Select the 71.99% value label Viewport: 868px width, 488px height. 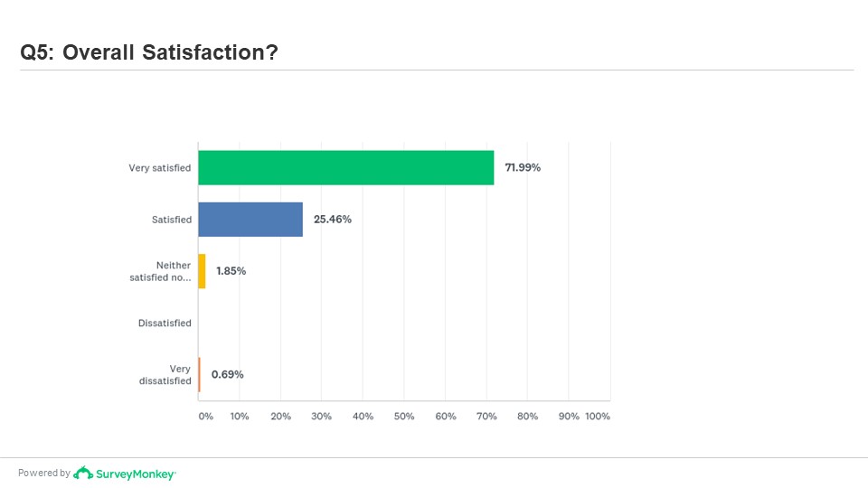coord(523,167)
